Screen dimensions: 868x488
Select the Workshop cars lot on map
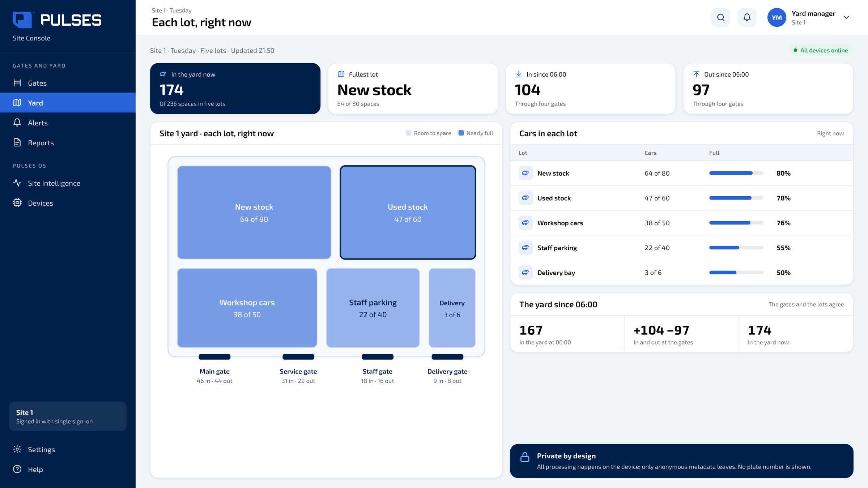tap(247, 308)
